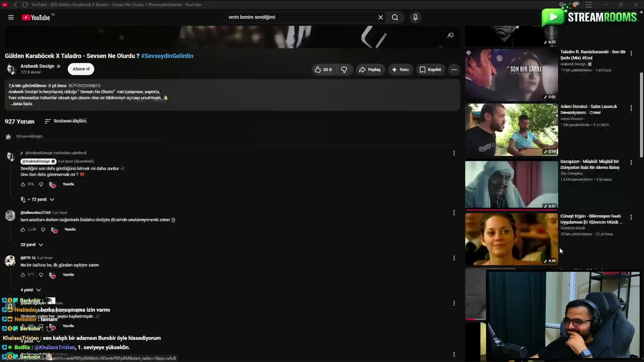Open options for the pinned @ArabeskDesign comment

(x=454, y=153)
